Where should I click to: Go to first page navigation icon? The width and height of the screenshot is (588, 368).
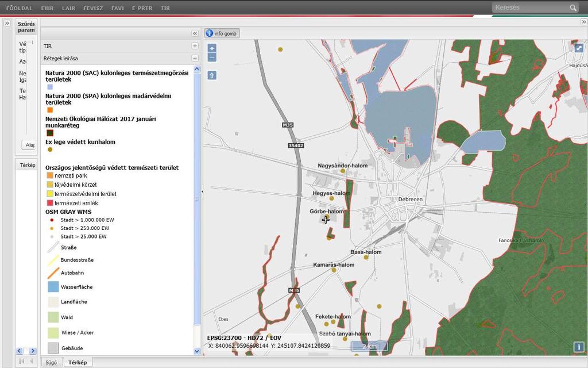(22, 361)
